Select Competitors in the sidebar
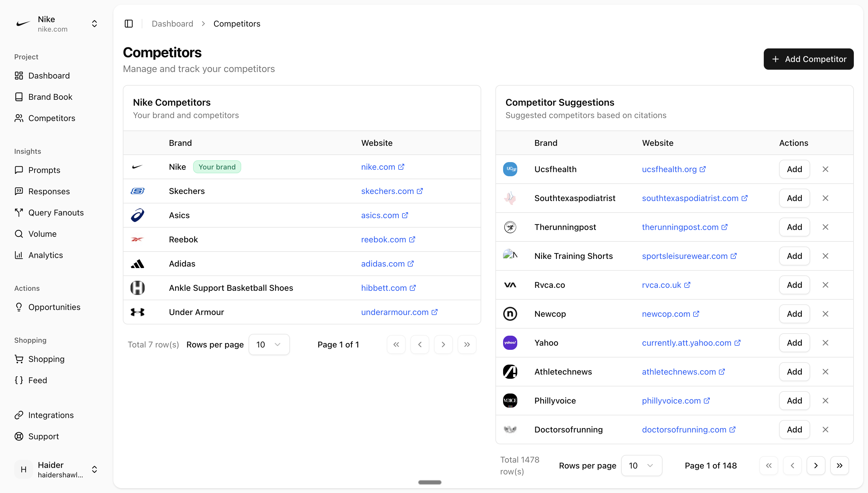The image size is (868, 493). pos(51,118)
